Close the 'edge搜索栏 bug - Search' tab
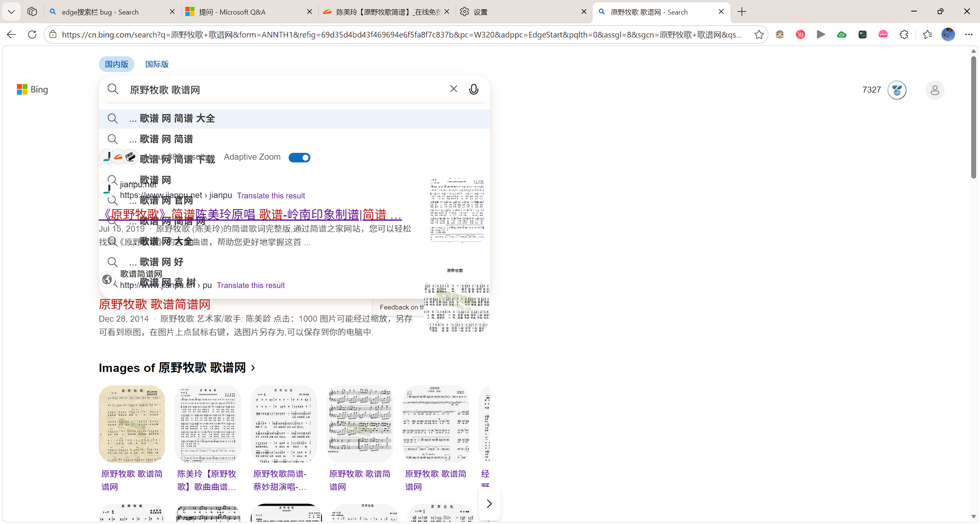This screenshot has width=980, height=524. coord(172,12)
